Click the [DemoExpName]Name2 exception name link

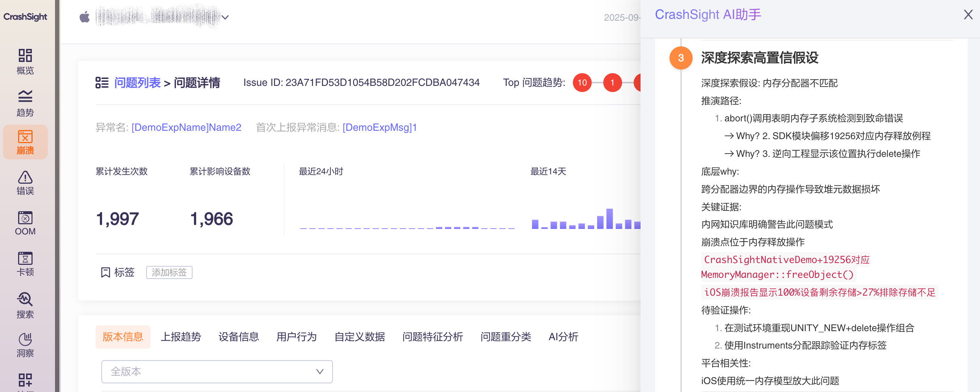[186, 127]
